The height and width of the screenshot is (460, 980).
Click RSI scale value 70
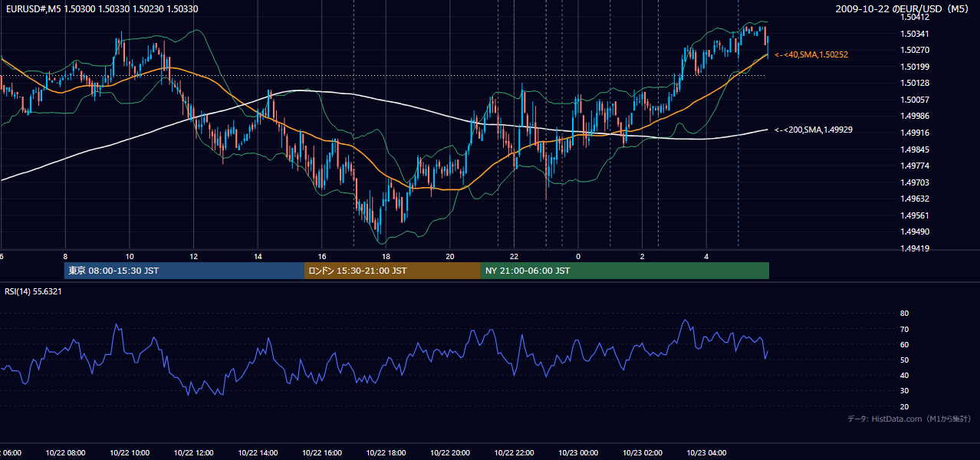pos(905,329)
